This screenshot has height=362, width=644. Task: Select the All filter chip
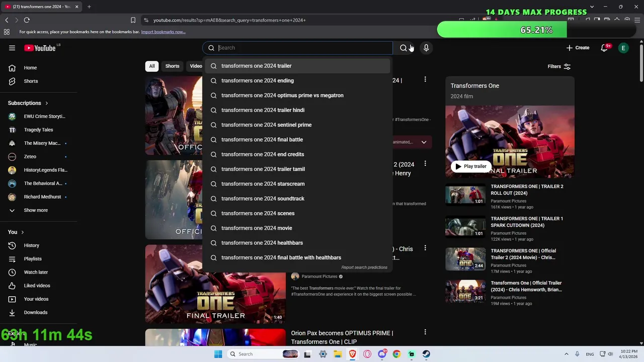pyautogui.click(x=152, y=66)
